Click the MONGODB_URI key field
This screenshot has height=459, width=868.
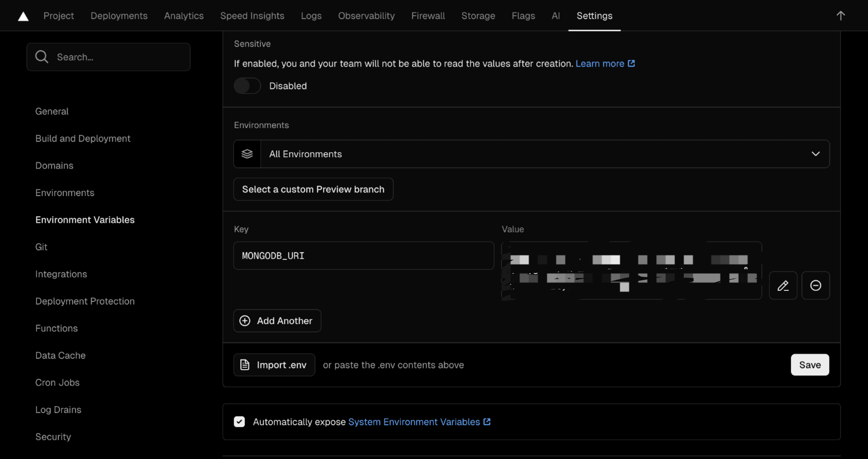tap(363, 256)
